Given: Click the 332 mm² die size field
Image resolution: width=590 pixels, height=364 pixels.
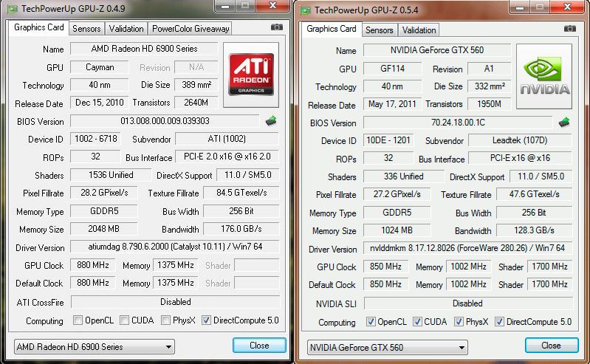Looking at the screenshot, I should [489, 86].
